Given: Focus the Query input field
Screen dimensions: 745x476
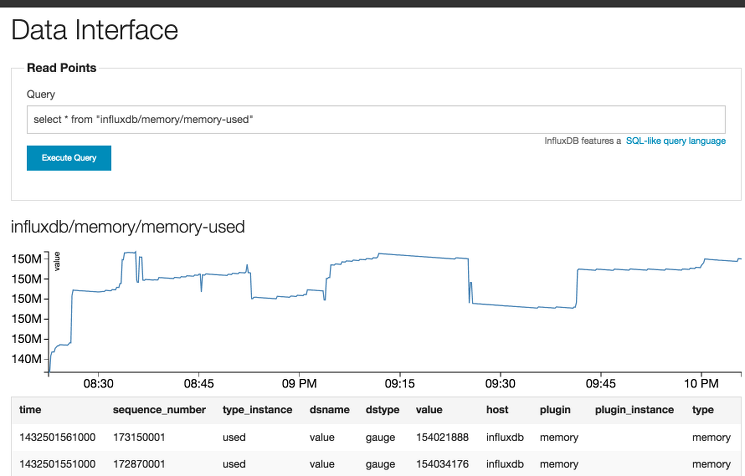Looking at the screenshot, I should (x=376, y=119).
